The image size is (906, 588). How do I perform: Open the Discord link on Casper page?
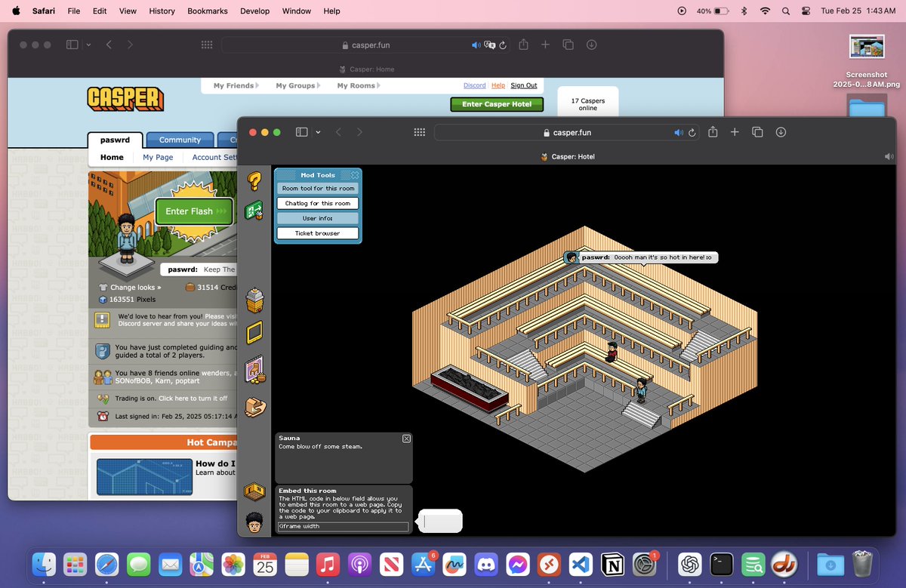[475, 85]
